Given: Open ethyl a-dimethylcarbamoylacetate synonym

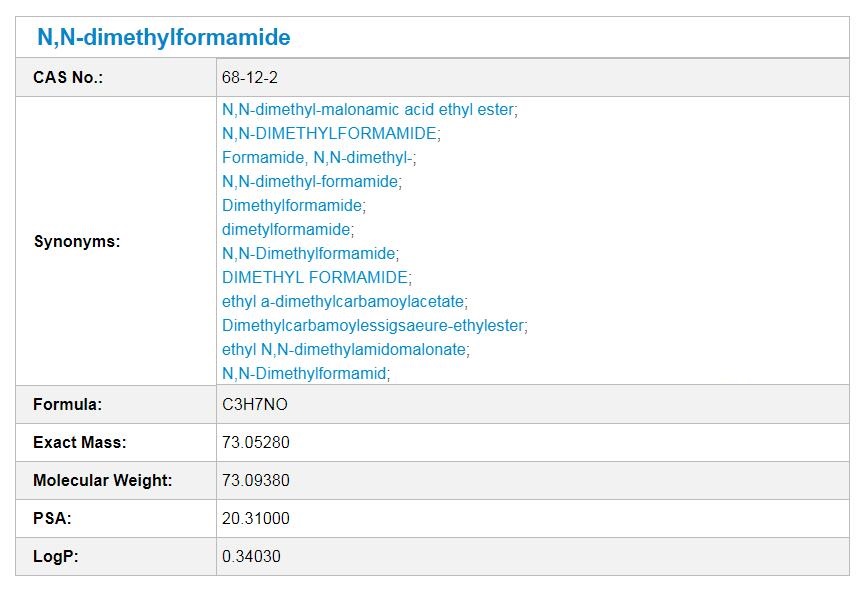Looking at the screenshot, I should click(x=343, y=302).
